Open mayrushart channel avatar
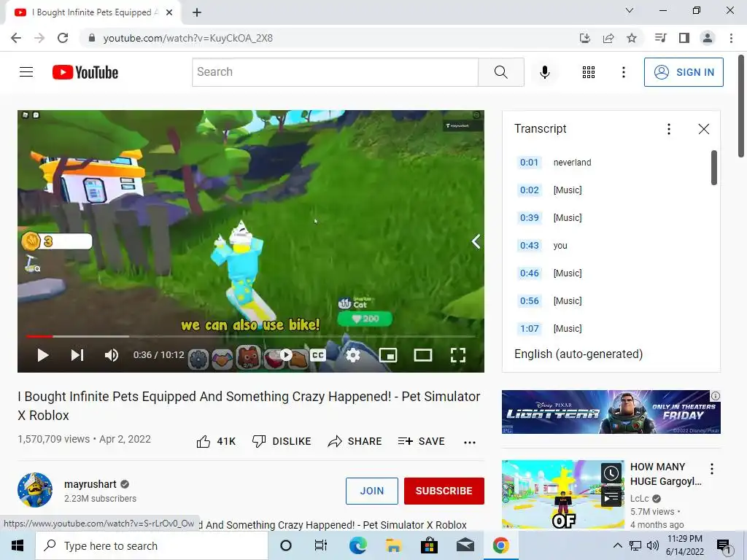Viewport: 747px width, 560px height. [x=35, y=490]
